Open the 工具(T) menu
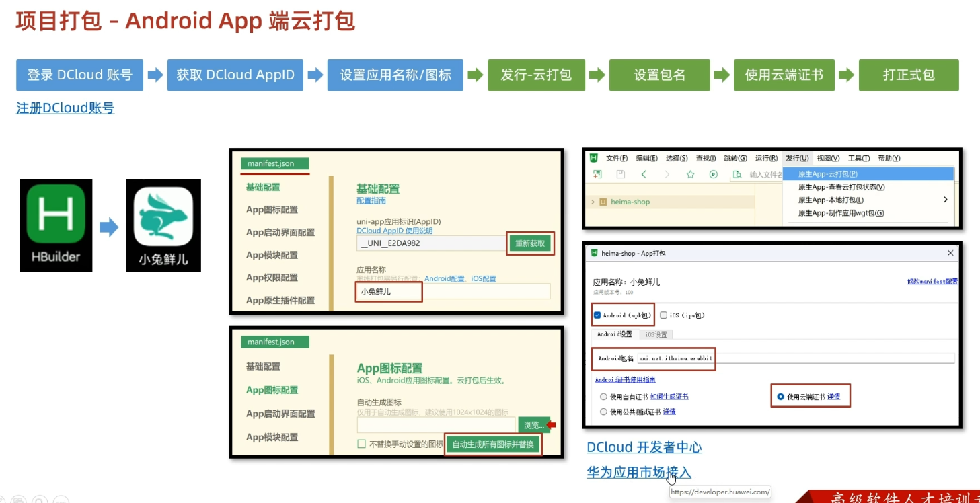 (x=859, y=158)
